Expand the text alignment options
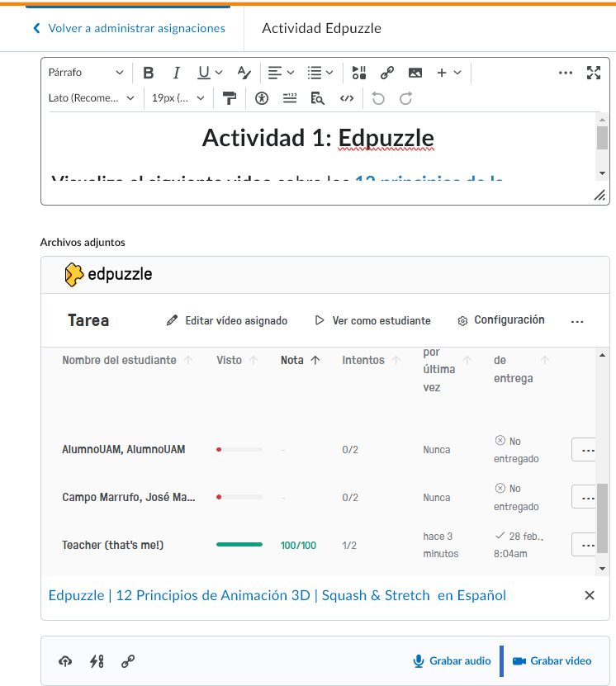 (281, 73)
